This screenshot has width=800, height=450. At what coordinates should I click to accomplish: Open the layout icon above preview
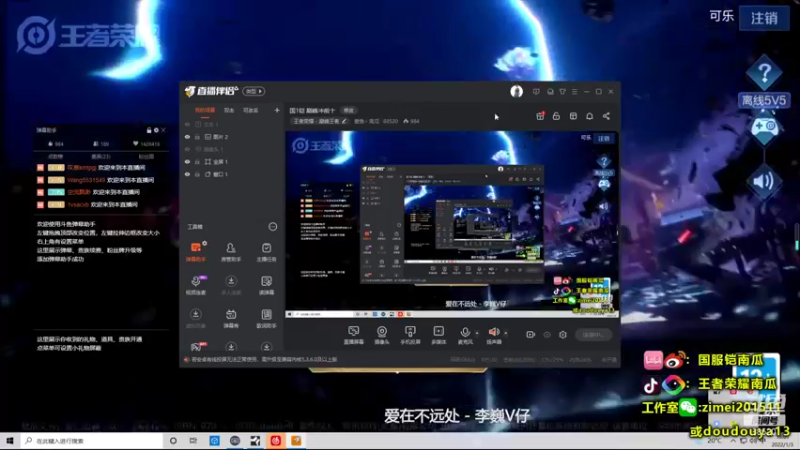point(573,116)
